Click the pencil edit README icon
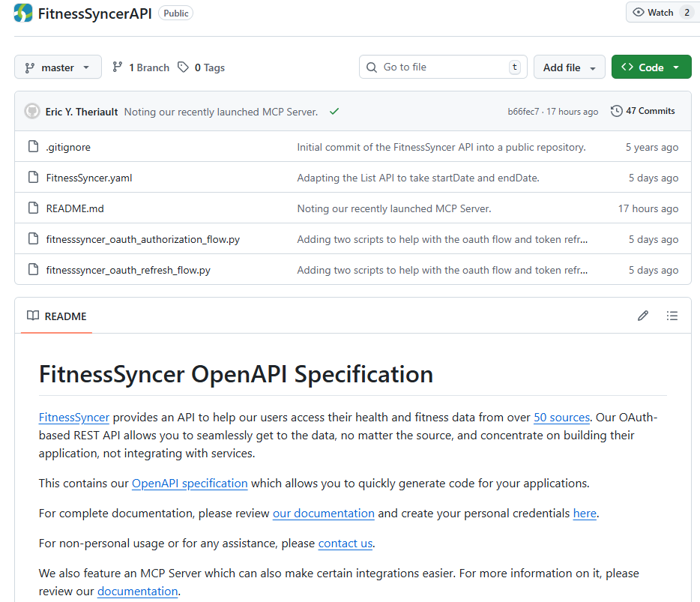700x602 pixels. click(642, 316)
